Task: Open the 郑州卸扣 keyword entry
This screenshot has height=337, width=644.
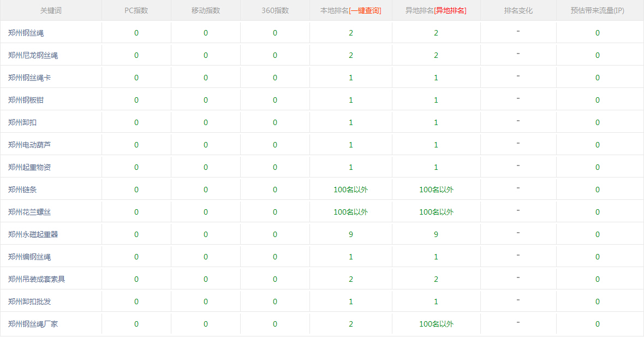Action: coord(22,122)
